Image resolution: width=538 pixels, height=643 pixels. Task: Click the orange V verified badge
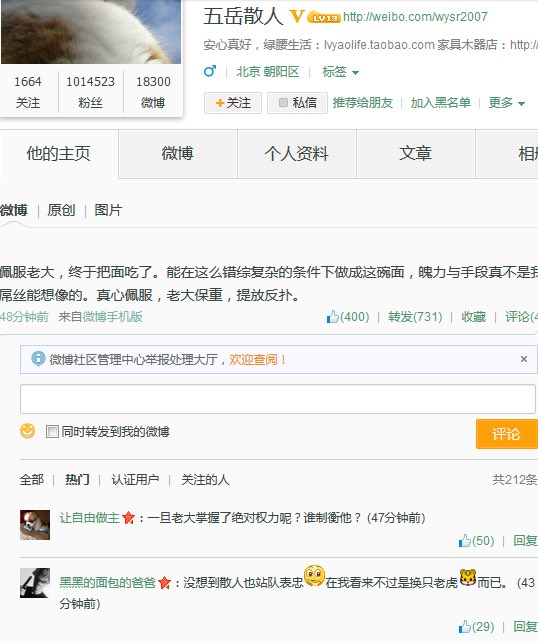[296, 17]
